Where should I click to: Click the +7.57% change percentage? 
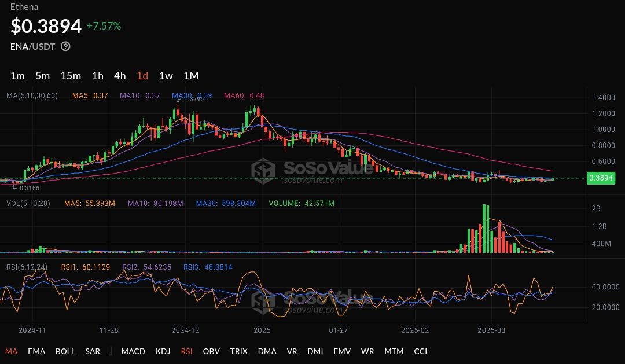click(x=104, y=26)
